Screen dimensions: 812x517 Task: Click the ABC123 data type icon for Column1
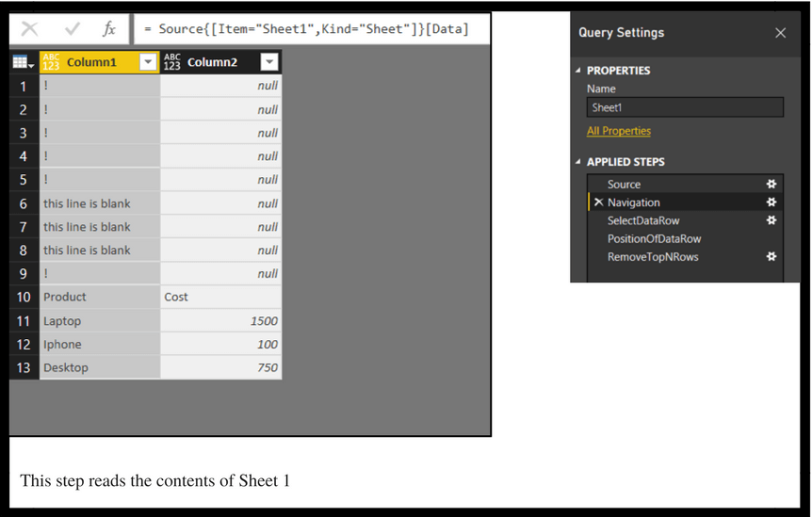pos(52,62)
